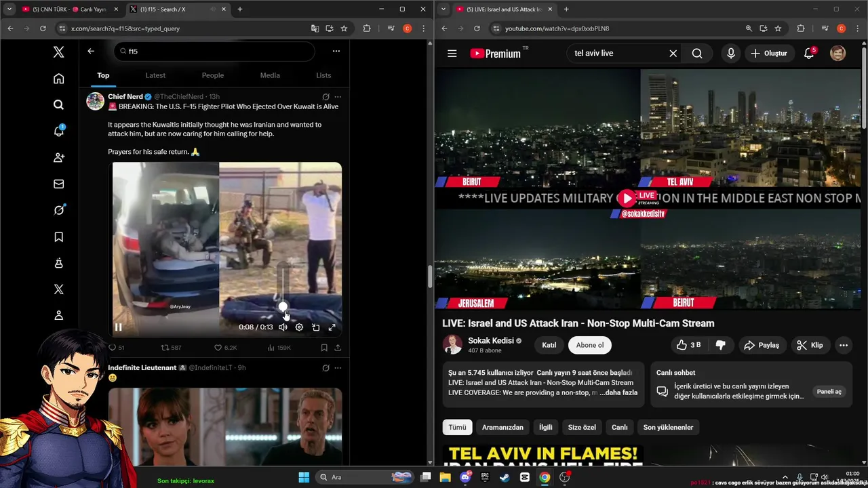Switch to the Top tab on X search

[103, 75]
